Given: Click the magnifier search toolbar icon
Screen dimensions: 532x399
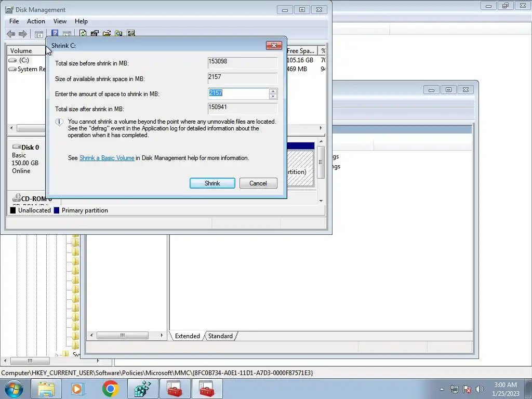Looking at the screenshot, I should pyautogui.click(x=118, y=33).
